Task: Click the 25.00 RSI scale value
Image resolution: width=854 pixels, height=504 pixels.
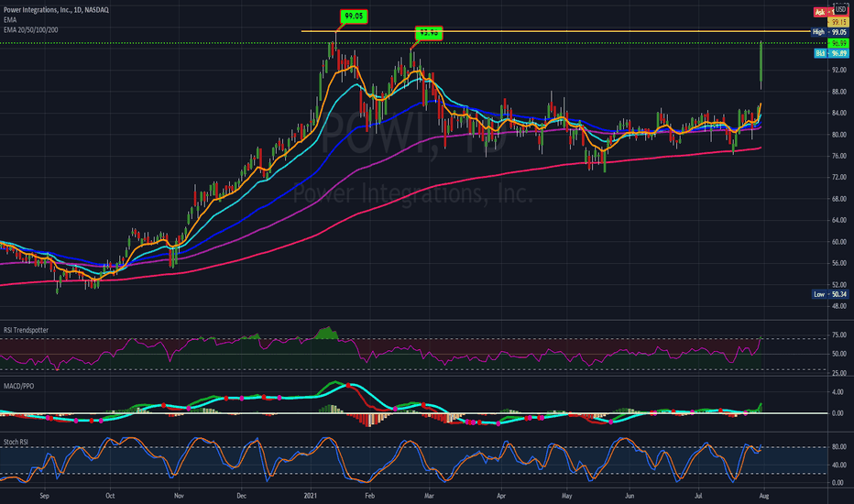Action: (x=838, y=373)
